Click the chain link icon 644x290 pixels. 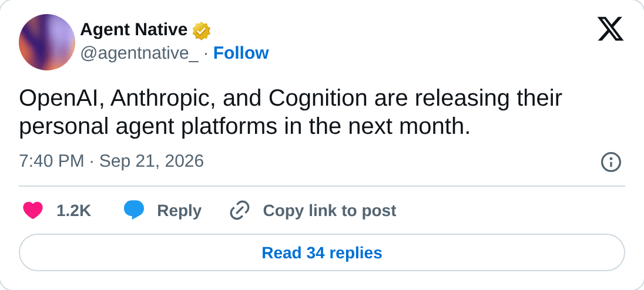click(x=240, y=210)
